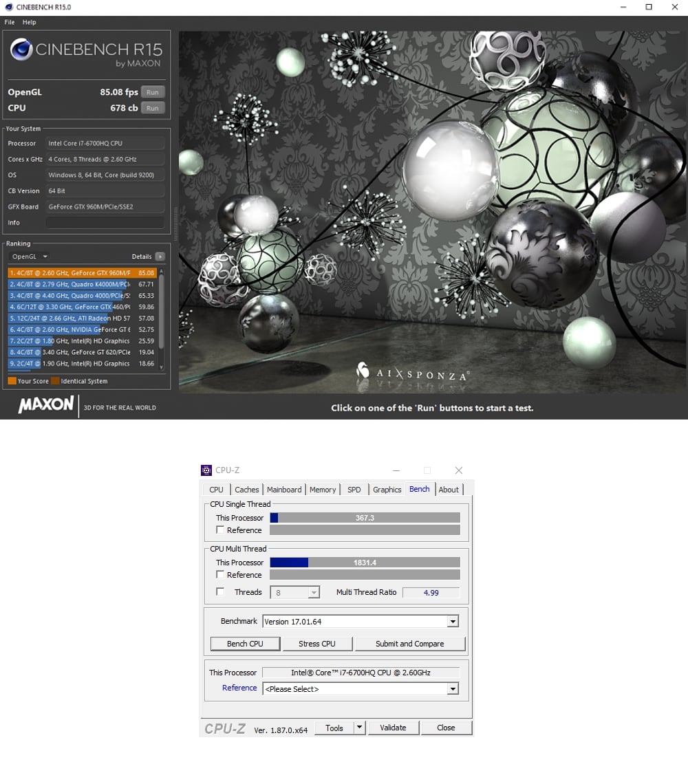
Task: Switch to Graphics tab in CPU-Z
Action: tap(387, 490)
